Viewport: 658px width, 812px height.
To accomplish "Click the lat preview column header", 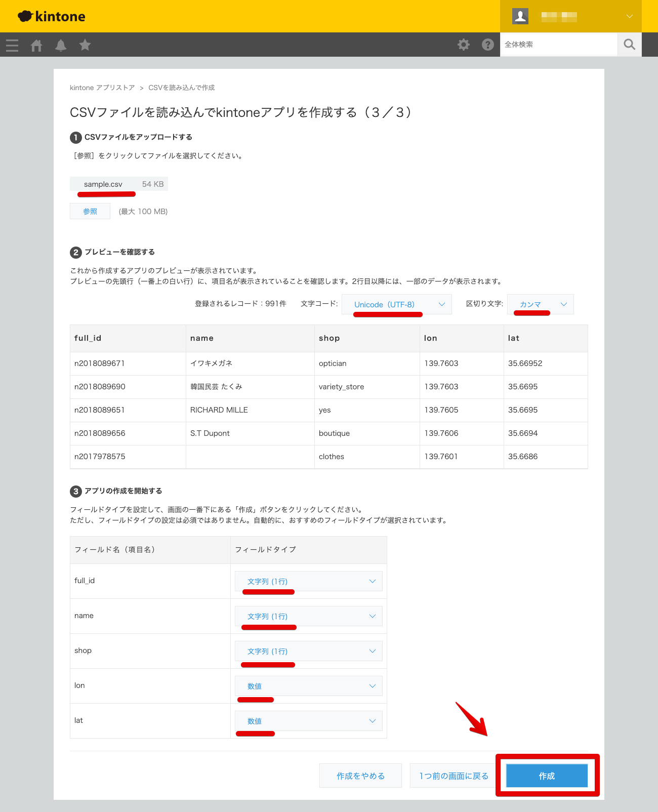I will [546, 338].
